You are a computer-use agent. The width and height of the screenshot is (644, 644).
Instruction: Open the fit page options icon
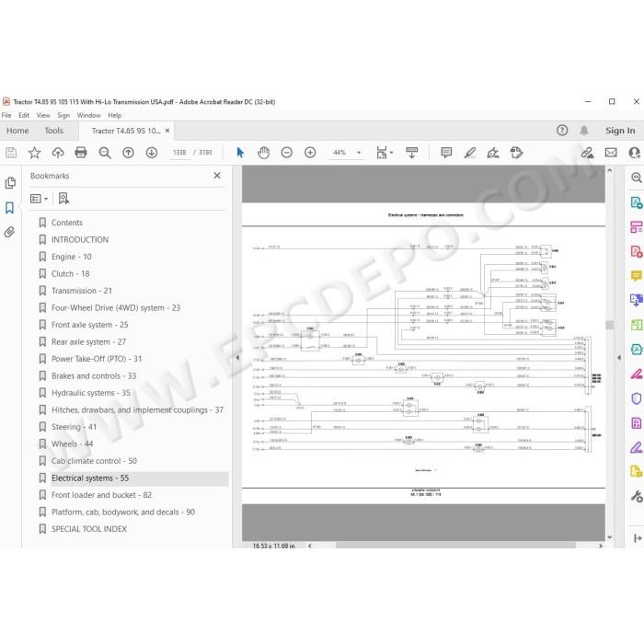[x=384, y=153]
